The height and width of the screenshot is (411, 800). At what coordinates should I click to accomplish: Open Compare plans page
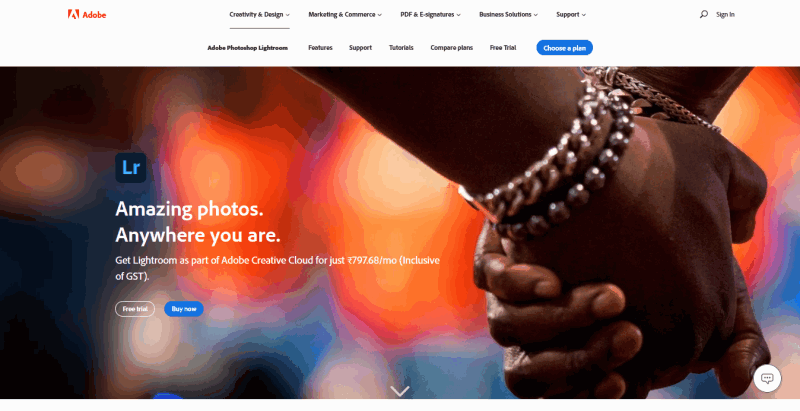click(452, 48)
